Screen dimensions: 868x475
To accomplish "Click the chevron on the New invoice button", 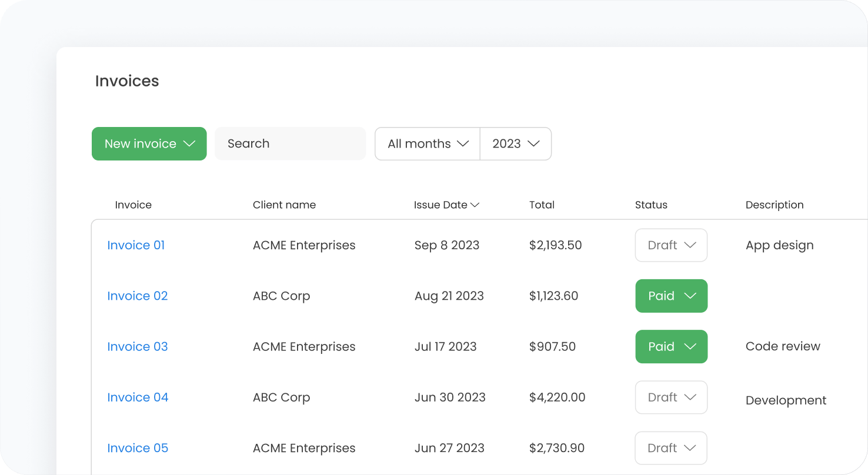I will (189, 144).
